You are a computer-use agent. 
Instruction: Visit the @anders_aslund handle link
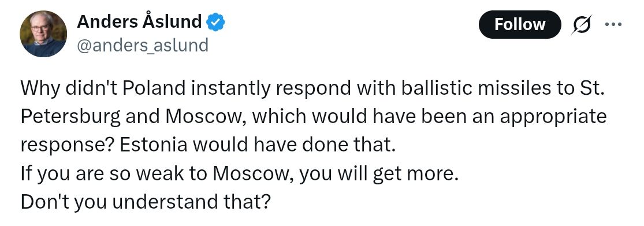coord(143,45)
